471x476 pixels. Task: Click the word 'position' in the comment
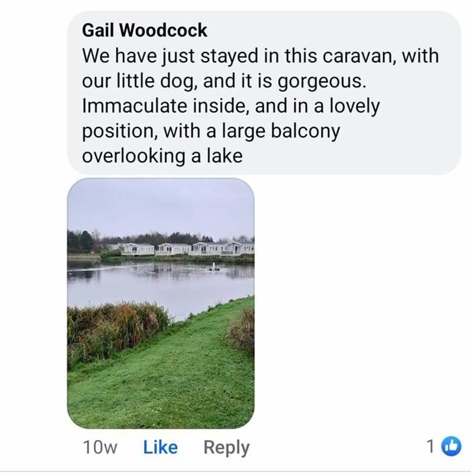click(118, 131)
